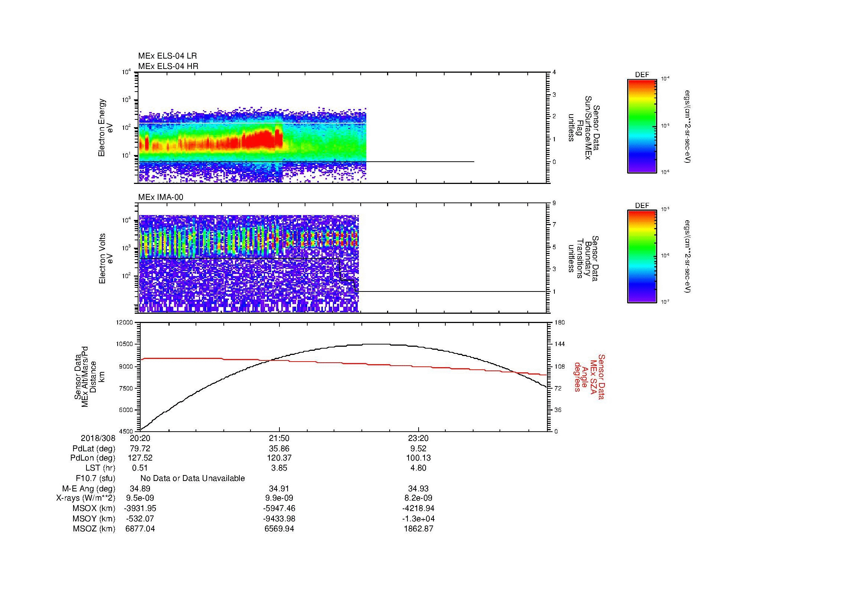Click the 20:20 time tick label

140,438
